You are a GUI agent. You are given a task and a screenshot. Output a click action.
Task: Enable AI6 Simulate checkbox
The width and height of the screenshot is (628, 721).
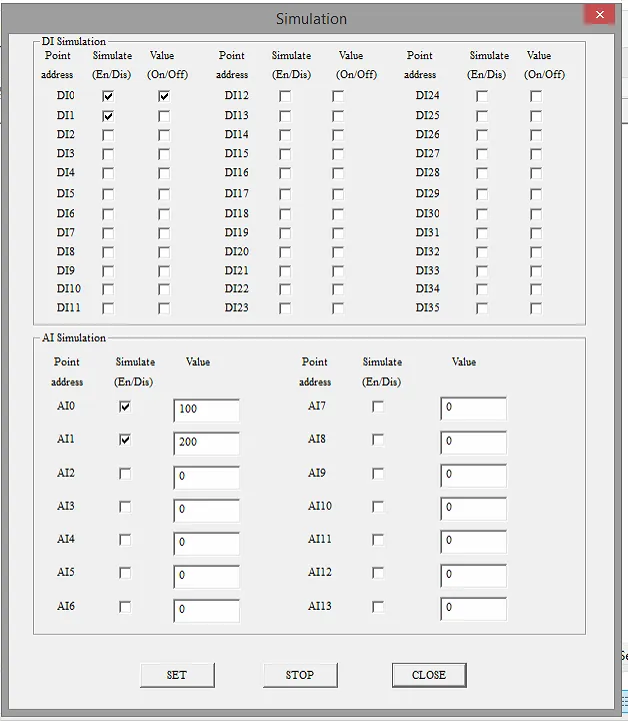coord(125,607)
